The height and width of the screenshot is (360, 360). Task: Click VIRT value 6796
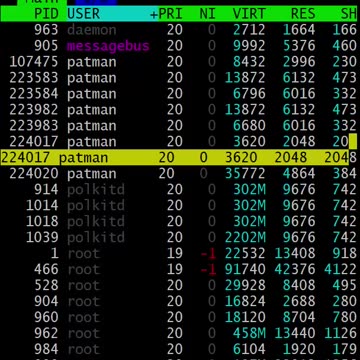tap(249, 94)
